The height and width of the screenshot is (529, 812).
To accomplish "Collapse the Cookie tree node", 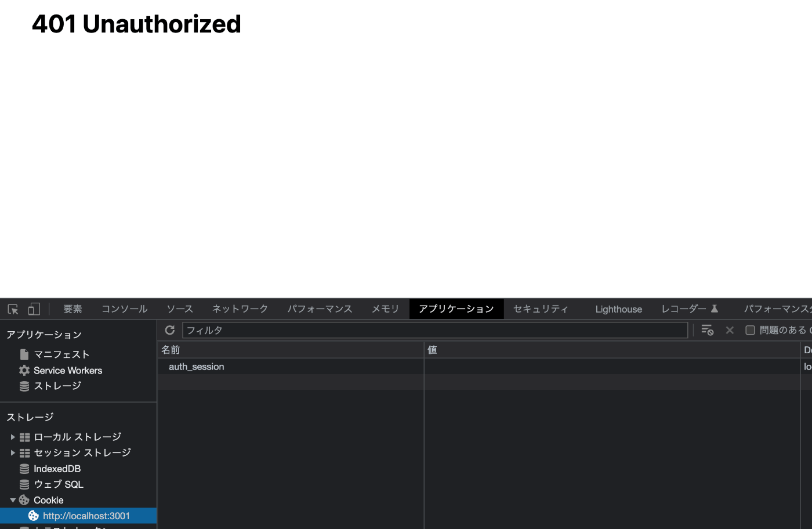I will (13, 500).
